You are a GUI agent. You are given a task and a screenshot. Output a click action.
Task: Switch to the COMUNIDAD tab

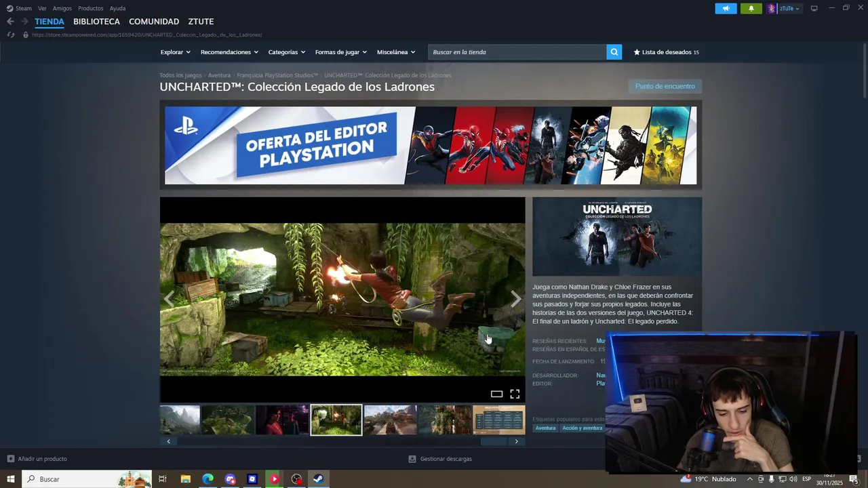(x=154, y=22)
